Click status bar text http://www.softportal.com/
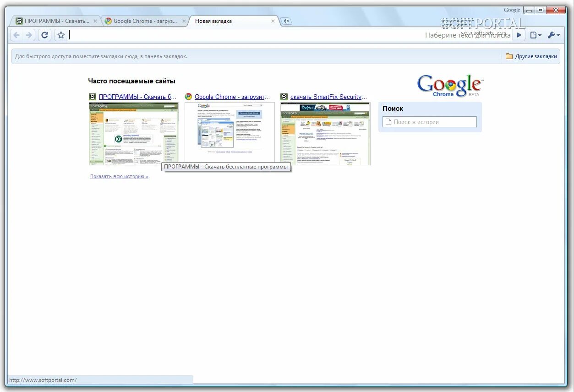Viewport: 574px width, 392px height. [x=43, y=380]
